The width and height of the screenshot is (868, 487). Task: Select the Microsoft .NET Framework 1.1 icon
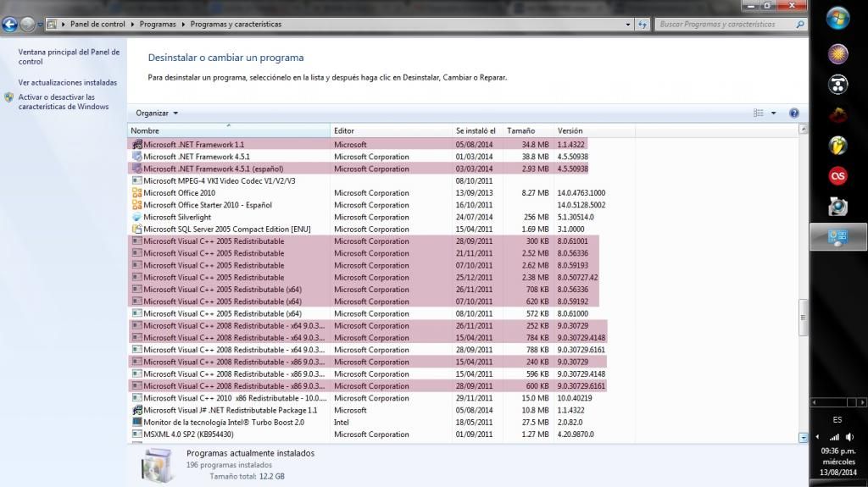(x=136, y=145)
